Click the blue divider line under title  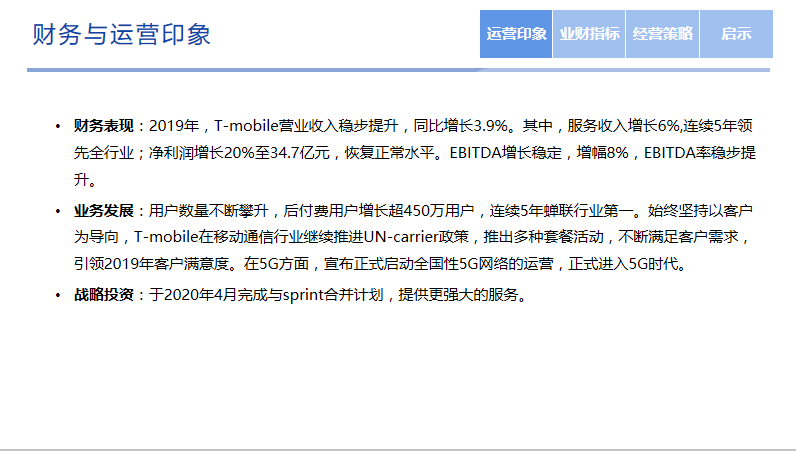398,70
